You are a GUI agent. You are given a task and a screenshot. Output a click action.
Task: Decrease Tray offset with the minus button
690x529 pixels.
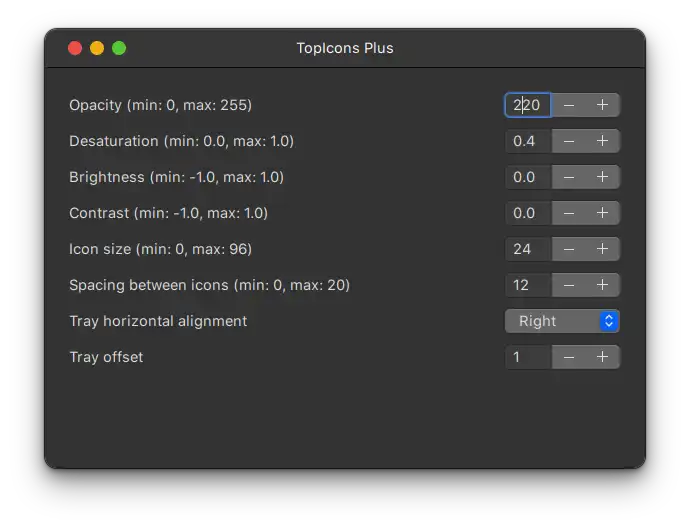pyautogui.click(x=569, y=357)
